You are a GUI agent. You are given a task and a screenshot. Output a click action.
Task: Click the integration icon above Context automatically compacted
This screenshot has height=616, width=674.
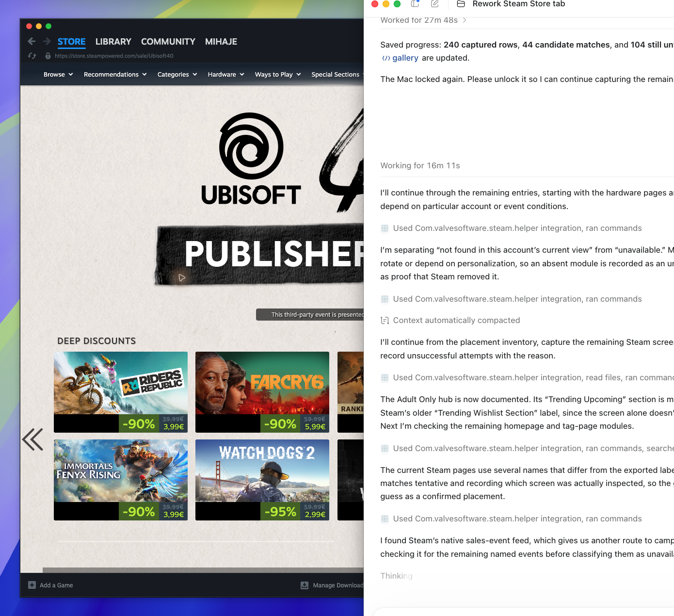(385, 299)
